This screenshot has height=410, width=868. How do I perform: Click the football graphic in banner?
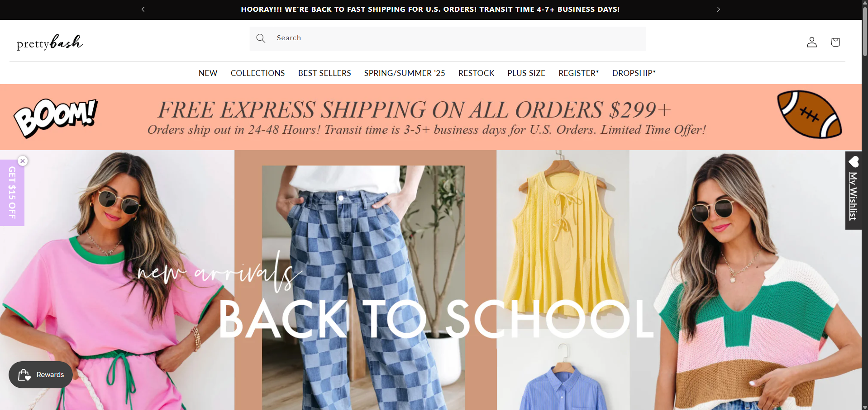point(809,114)
